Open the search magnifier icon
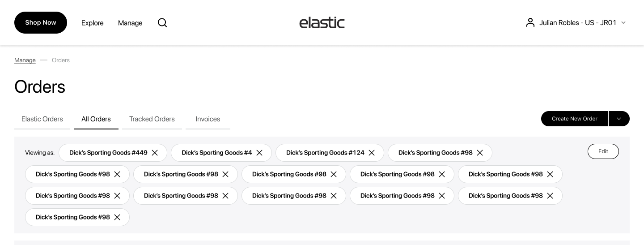This screenshot has height=245, width=644. tap(162, 23)
